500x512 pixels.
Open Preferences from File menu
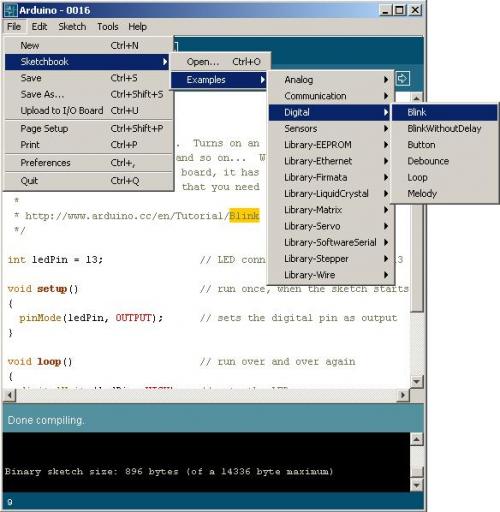[x=89, y=163]
